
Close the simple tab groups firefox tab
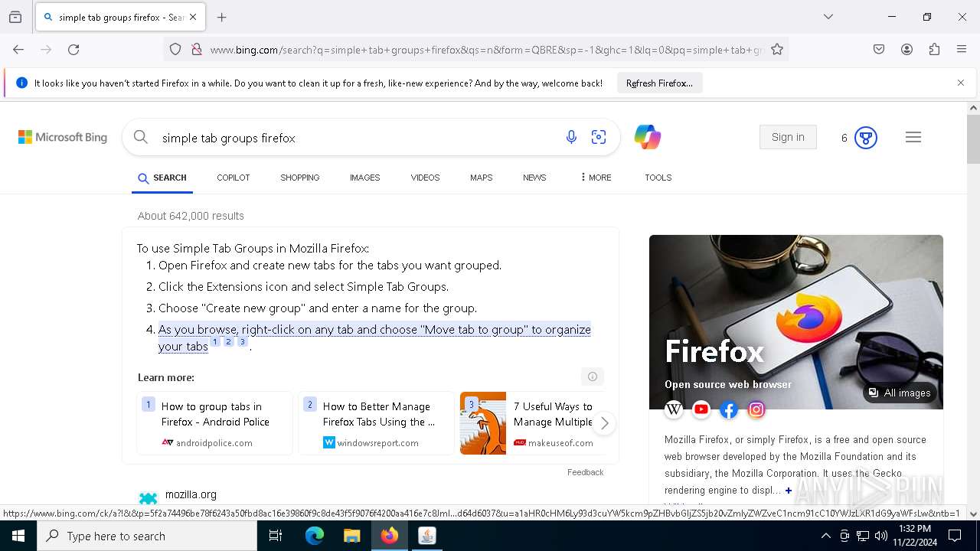pos(193,17)
